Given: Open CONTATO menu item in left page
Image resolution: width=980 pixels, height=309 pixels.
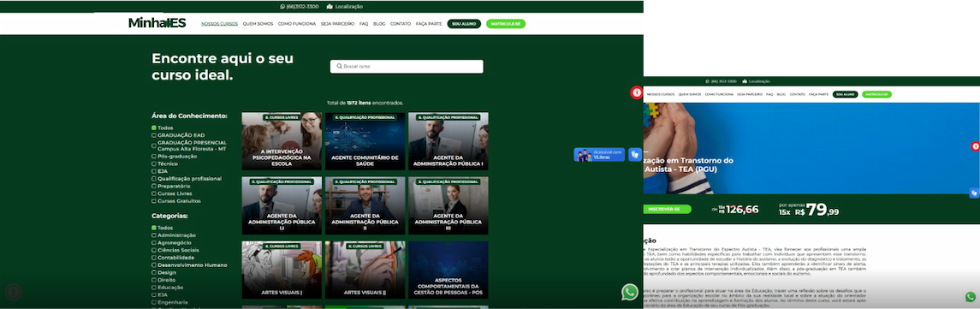Looking at the screenshot, I should click(401, 24).
